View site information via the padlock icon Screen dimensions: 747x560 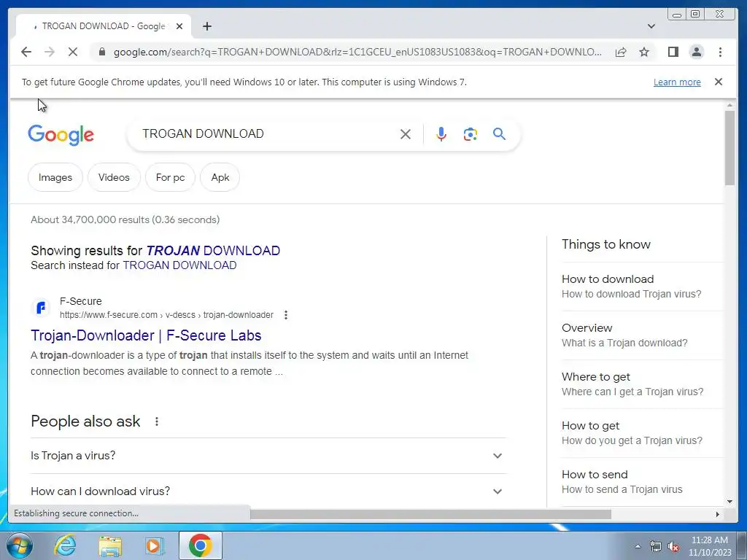101,52
